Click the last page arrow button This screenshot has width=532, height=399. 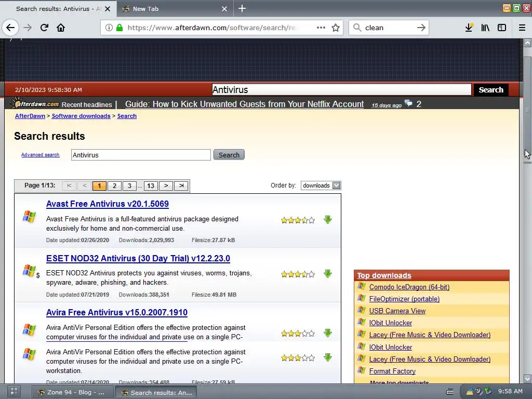[x=181, y=186]
